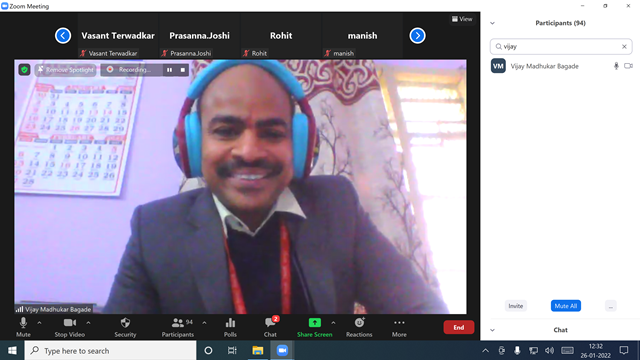Click the red End meeting button

click(x=458, y=327)
